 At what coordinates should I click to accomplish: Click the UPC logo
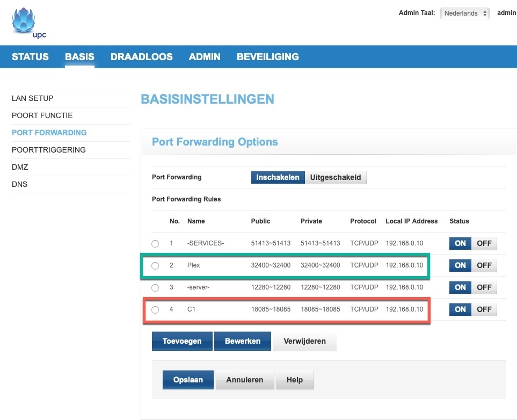(29, 23)
